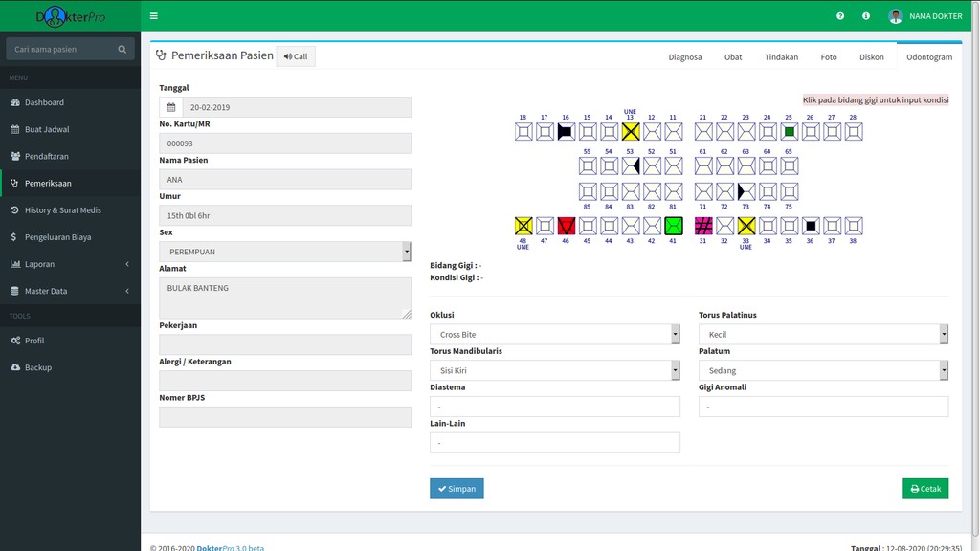Open History & Surat Medis
The image size is (980, 551).
[70, 209]
